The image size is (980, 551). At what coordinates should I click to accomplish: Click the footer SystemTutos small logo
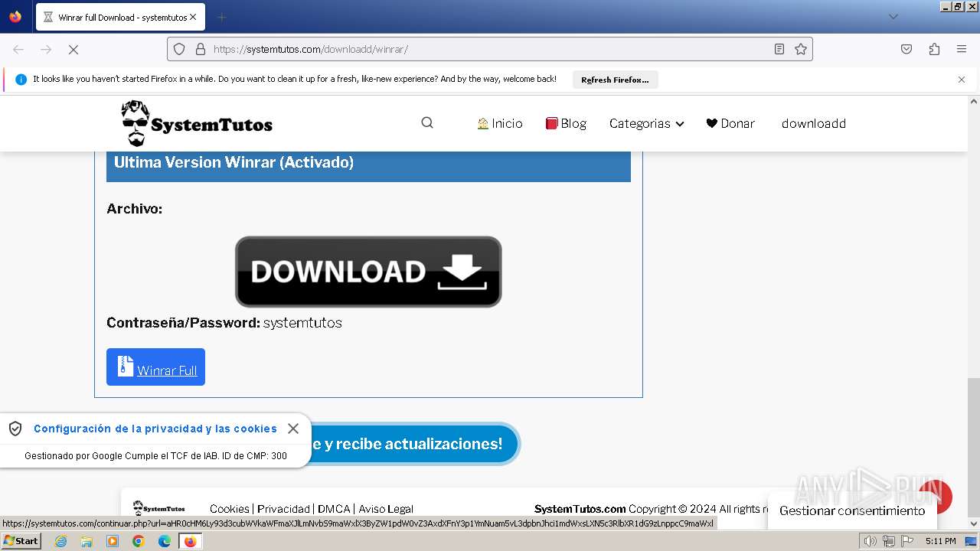tap(159, 508)
